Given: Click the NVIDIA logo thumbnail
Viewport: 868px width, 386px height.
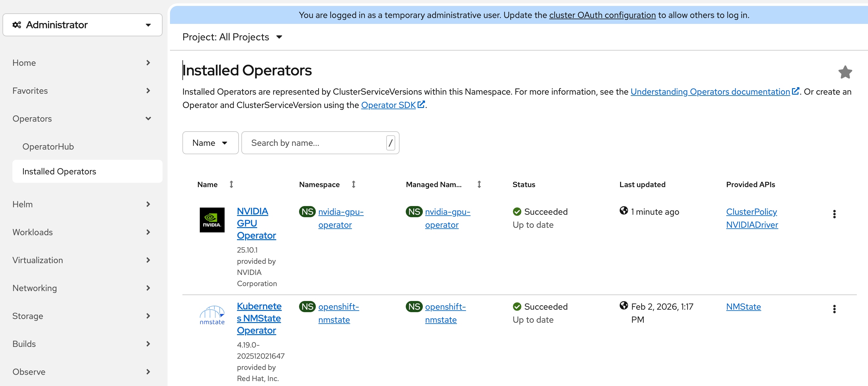Looking at the screenshot, I should 212,220.
